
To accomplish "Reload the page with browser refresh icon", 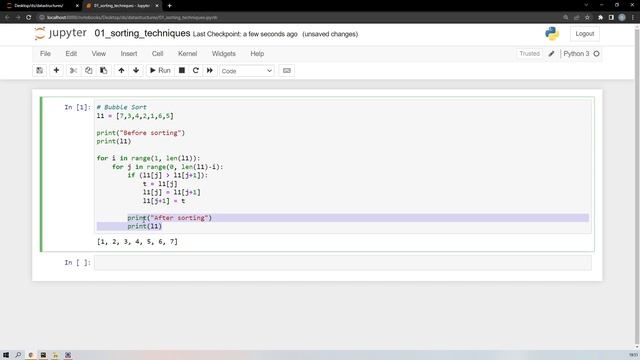I will pos(29,18).
